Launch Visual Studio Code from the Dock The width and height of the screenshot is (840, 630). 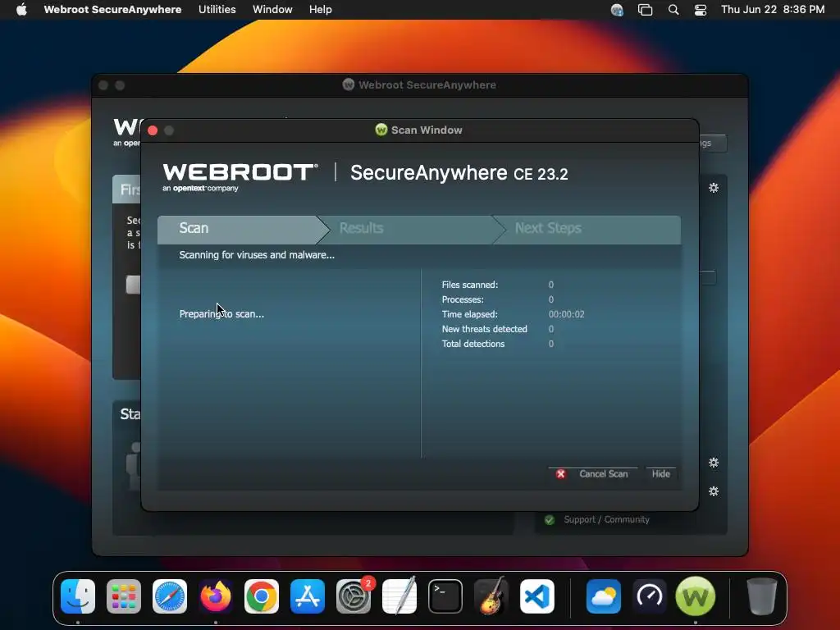click(x=537, y=596)
